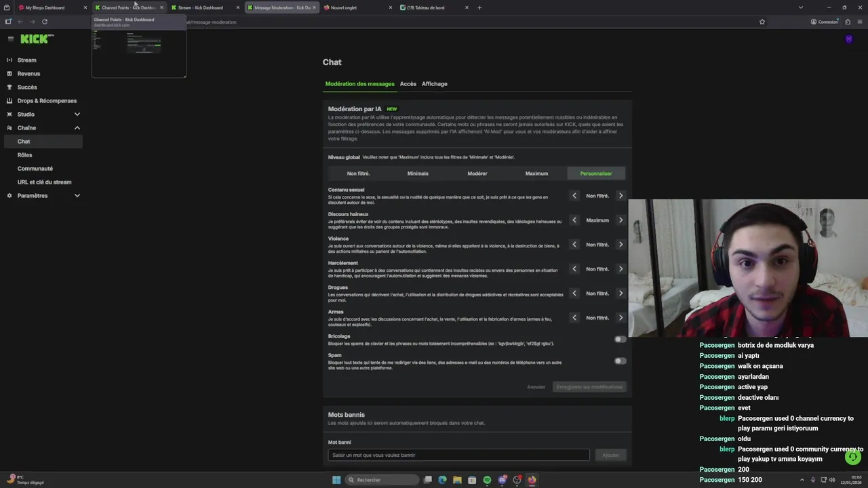
Task: Go to Revenus in the sidebar
Action: (28, 73)
